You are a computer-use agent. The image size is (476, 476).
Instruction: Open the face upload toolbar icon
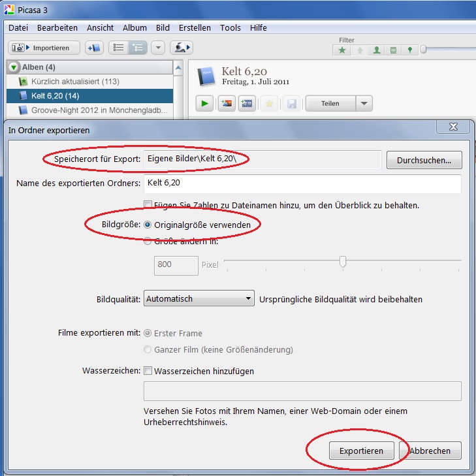(x=181, y=48)
